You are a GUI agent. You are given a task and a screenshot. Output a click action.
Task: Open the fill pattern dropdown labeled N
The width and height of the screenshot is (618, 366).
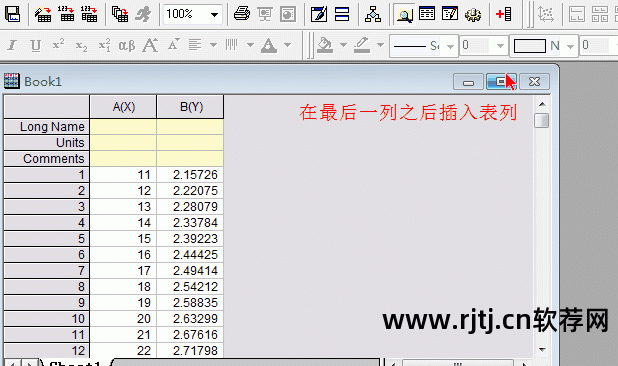(570, 46)
